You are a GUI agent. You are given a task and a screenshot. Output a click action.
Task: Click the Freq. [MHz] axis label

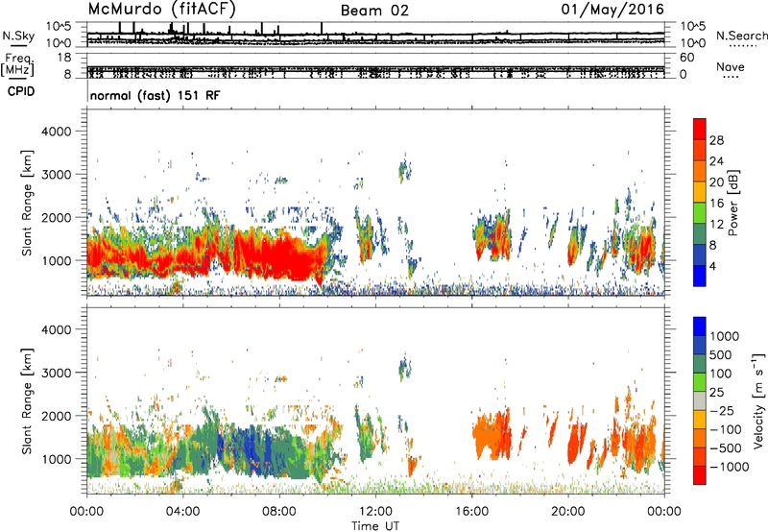pos(18,64)
